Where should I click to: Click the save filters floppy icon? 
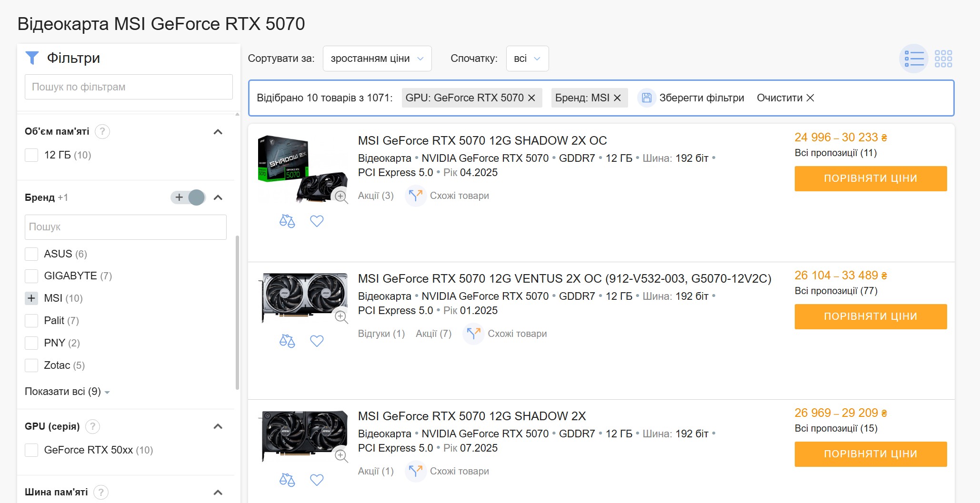pyautogui.click(x=647, y=98)
